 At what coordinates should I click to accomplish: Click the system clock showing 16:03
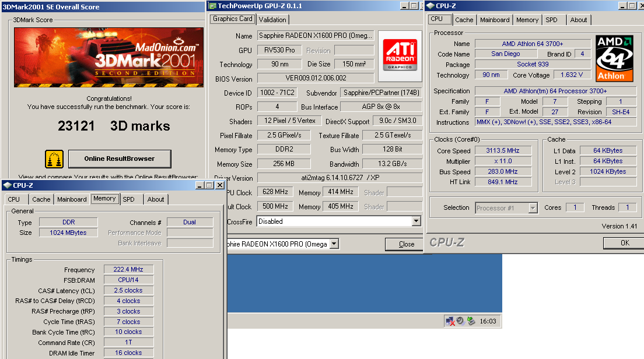(x=488, y=321)
